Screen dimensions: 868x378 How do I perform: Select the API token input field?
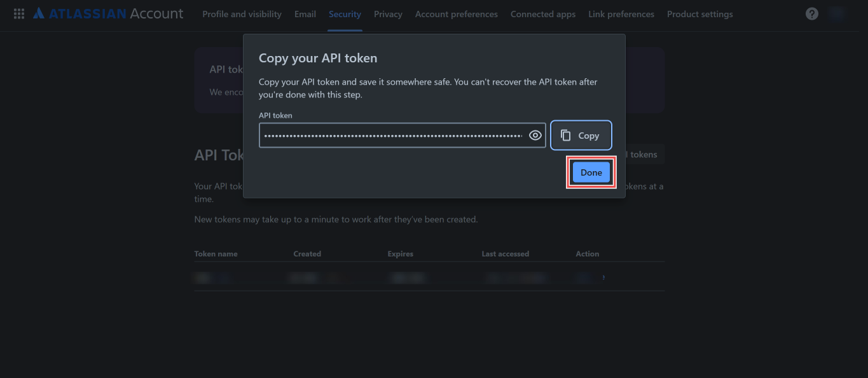394,134
